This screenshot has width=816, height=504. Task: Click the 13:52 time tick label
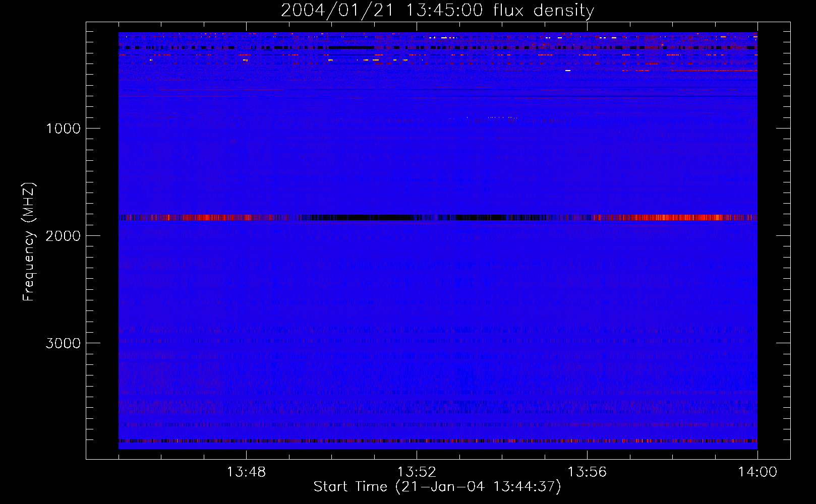(x=417, y=472)
